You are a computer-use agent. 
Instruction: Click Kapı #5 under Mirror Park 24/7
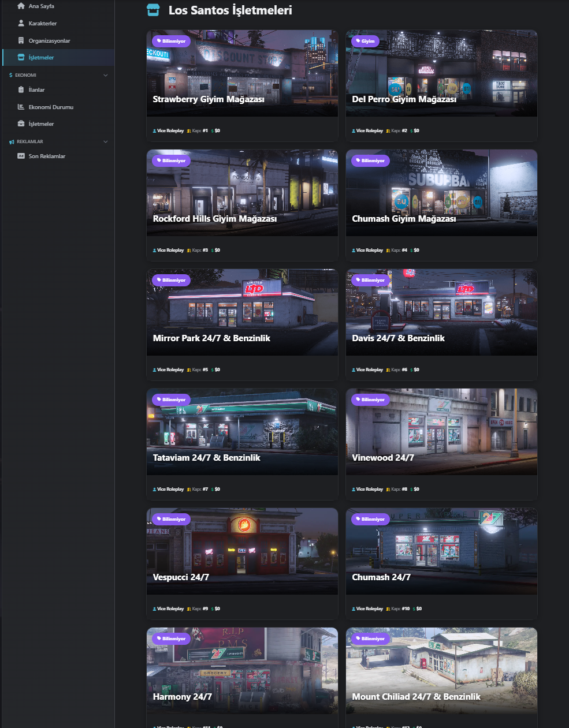point(200,370)
